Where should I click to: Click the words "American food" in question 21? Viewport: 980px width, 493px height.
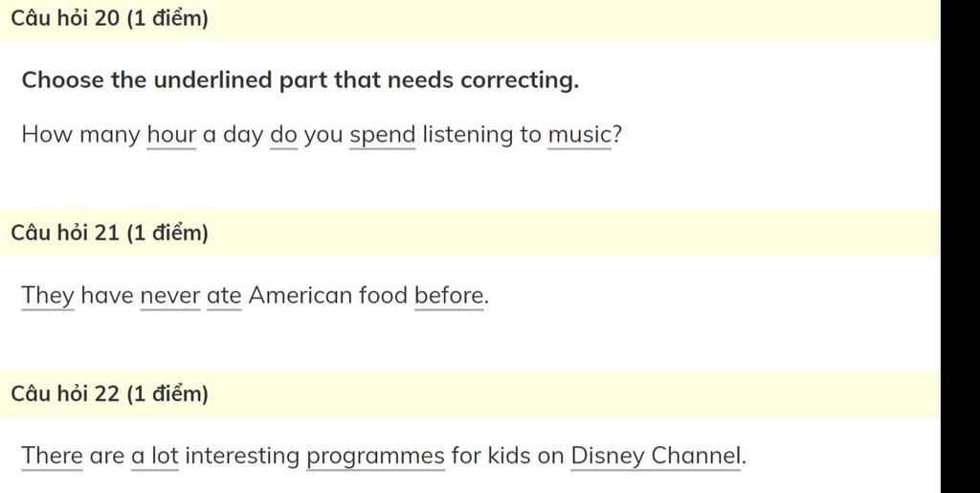point(328,295)
